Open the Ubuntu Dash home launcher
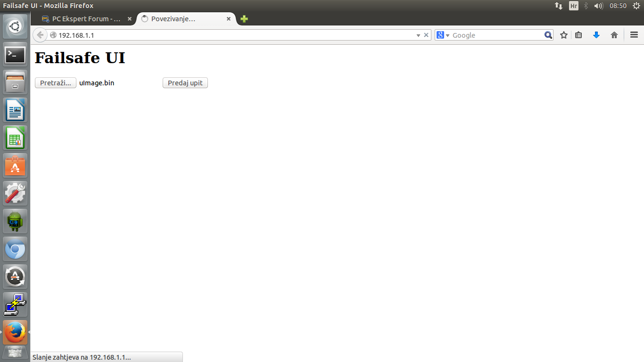The width and height of the screenshot is (644, 362). 15,27
